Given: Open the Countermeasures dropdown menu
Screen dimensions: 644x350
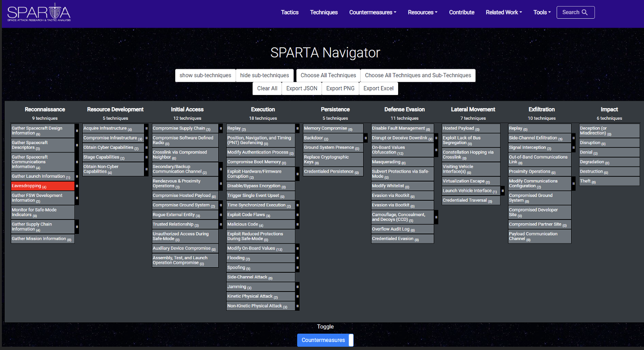Looking at the screenshot, I should (x=372, y=12).
